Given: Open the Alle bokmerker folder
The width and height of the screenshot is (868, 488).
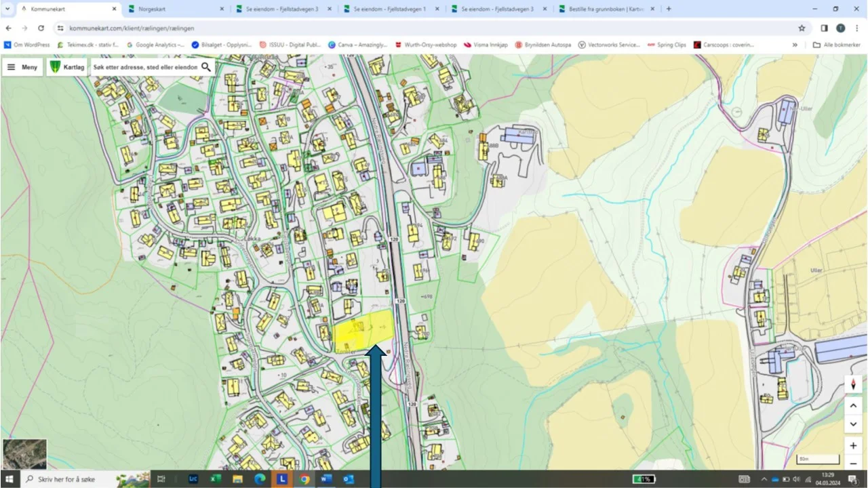Looking at the screenshot, I should [837, 45].
